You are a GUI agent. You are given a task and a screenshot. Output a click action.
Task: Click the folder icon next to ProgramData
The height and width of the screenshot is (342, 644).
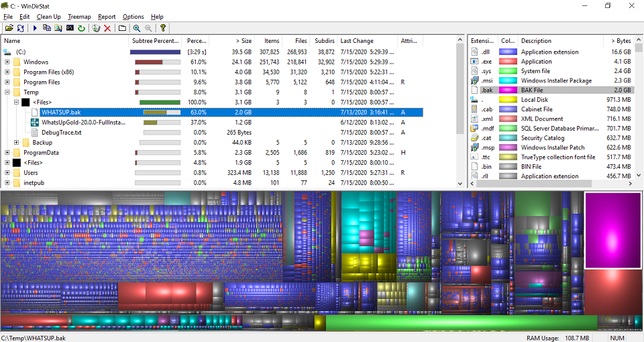[x=16, y=153]
